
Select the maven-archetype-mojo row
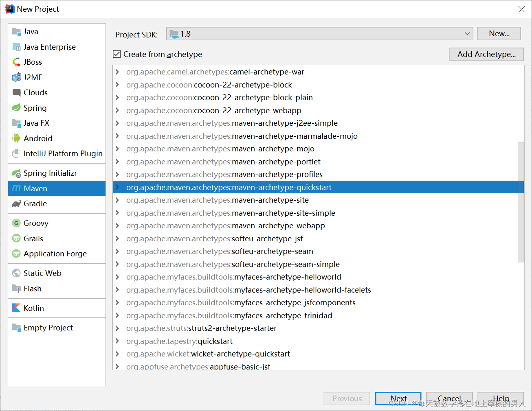(318, 149)
